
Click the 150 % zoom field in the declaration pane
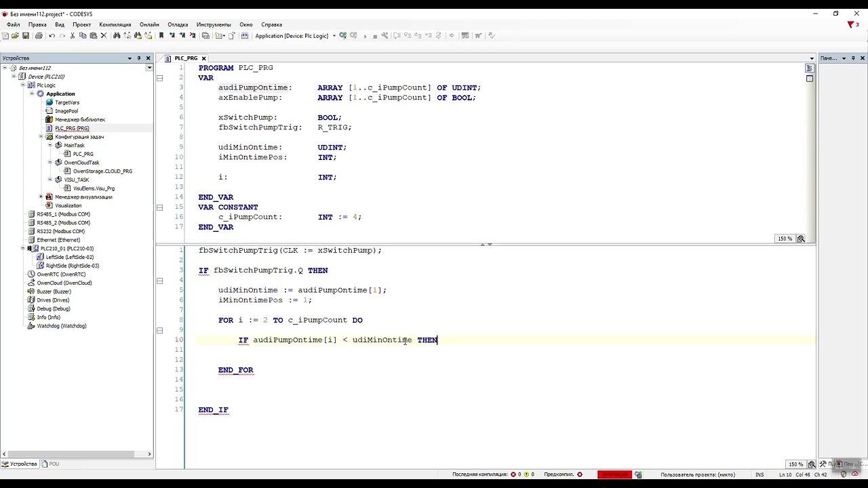coord(785,239)
